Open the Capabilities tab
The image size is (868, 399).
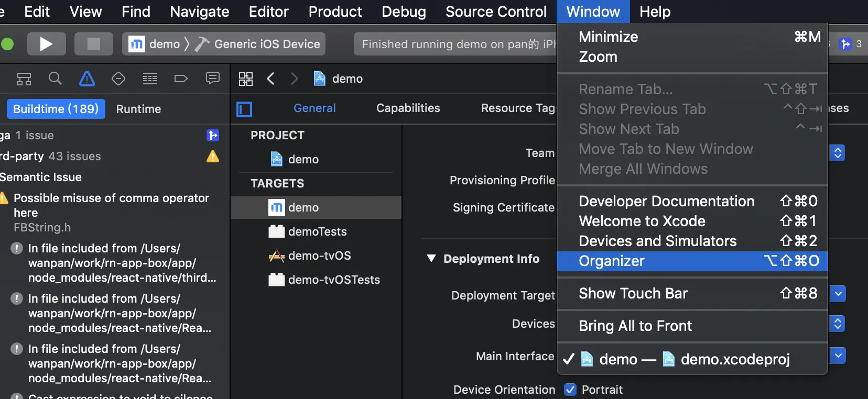[408, 108]
